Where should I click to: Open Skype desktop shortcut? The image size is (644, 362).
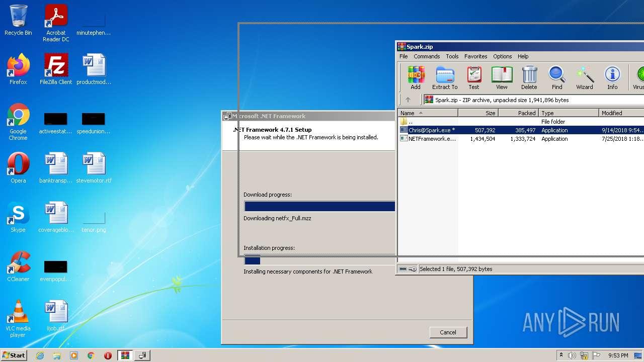(x=18, y=217)
